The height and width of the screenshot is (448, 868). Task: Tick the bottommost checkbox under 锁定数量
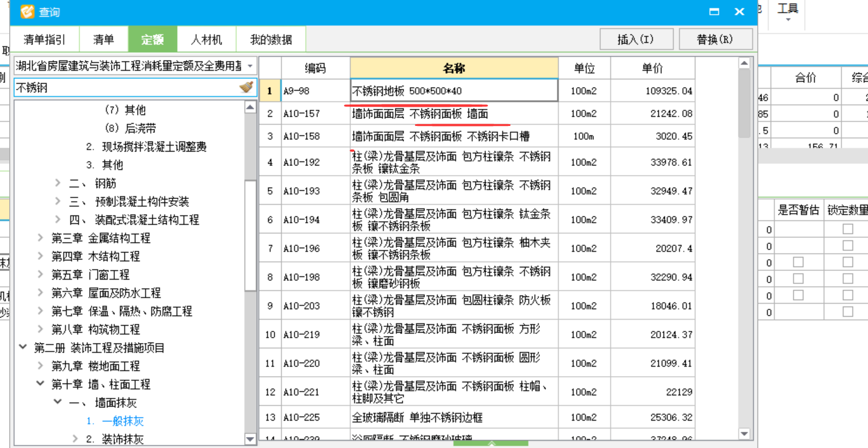point(848,312)
